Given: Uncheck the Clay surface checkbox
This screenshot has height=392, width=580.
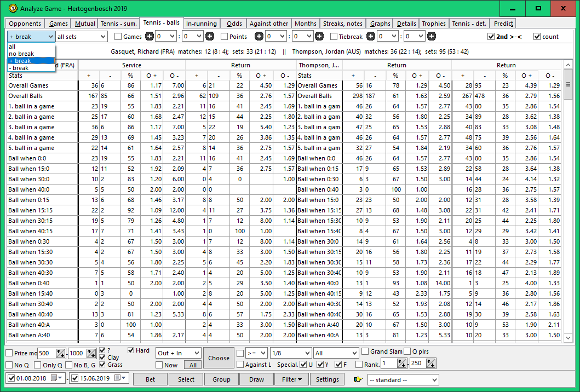Looking at the screenshot, I should 103,358.
